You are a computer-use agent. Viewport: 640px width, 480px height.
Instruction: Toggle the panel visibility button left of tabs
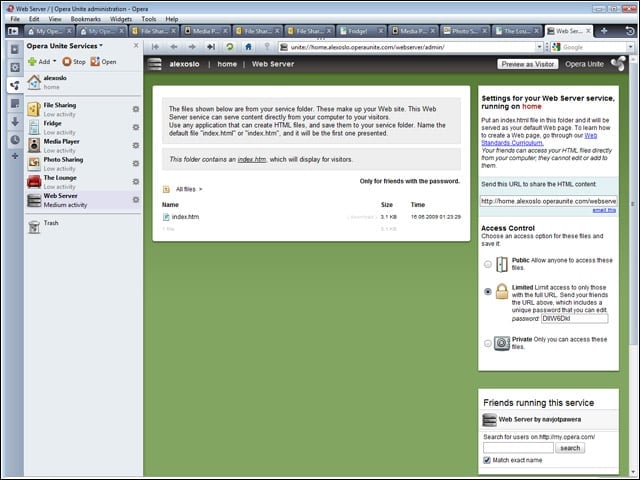click(x=13, y=31)
